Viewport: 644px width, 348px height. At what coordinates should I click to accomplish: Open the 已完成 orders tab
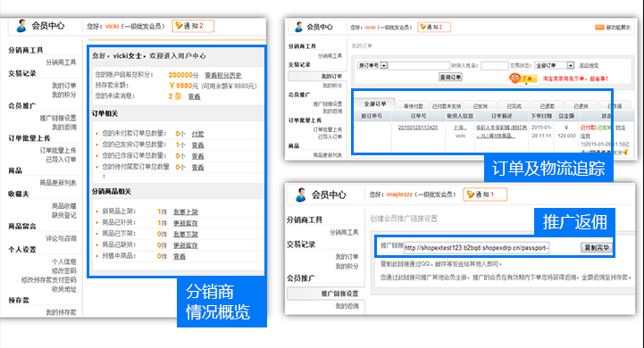[x=514, y=106]
